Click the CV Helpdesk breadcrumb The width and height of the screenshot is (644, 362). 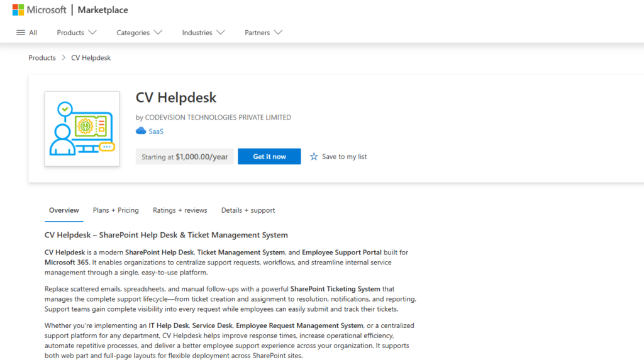(x=91, y=58)
